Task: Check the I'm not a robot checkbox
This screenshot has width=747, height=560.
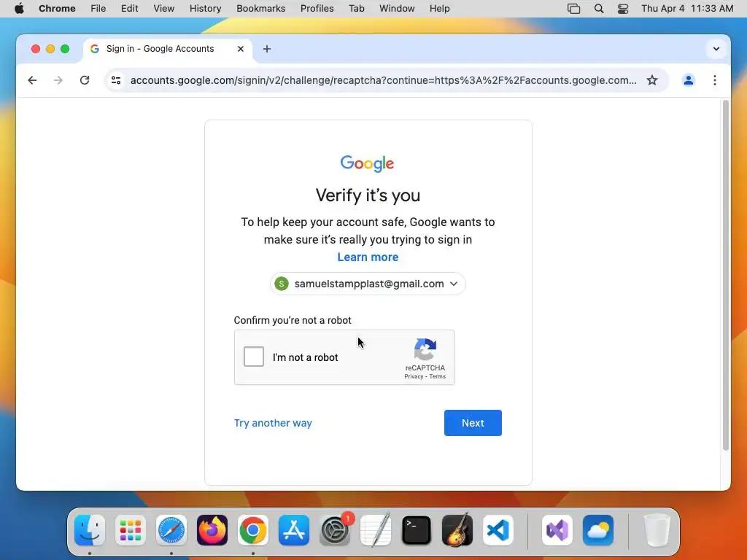Action: click(x=253, y=357)
